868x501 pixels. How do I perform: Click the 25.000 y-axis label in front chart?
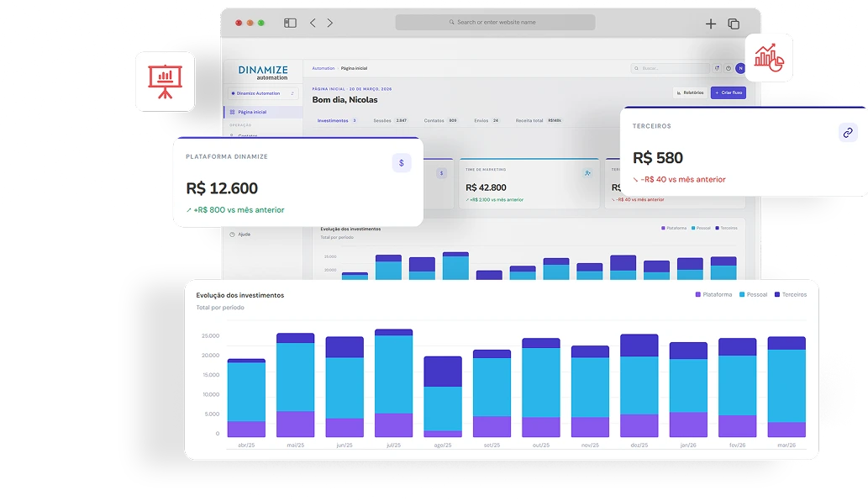210,336
